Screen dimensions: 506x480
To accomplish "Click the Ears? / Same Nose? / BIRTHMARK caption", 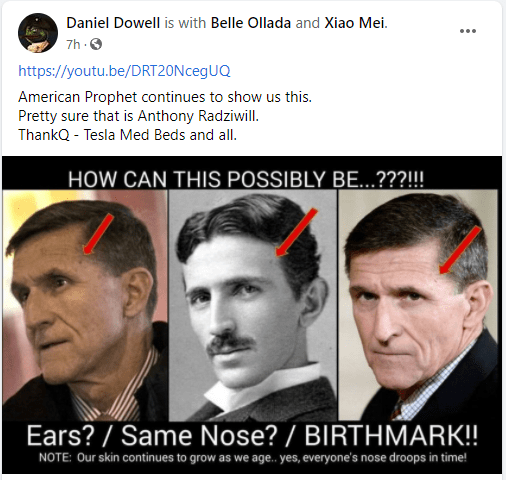I will tap(252, 436).
